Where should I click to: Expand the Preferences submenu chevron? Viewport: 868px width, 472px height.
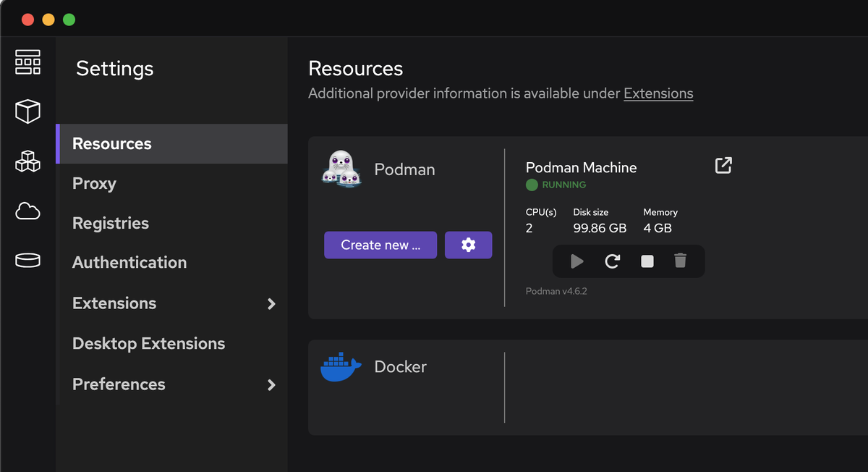tap(271, 385)
